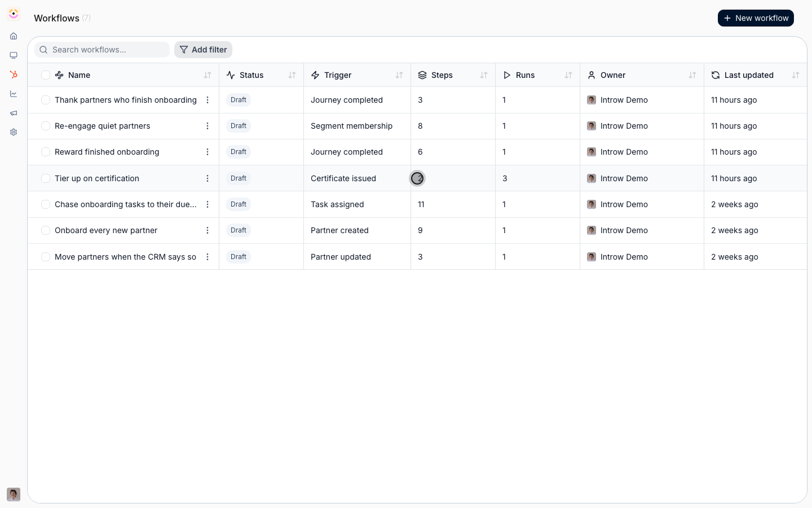Click the Add filter button
The height and width of the screenshot is (508, 812).
[x=203, y=50]
